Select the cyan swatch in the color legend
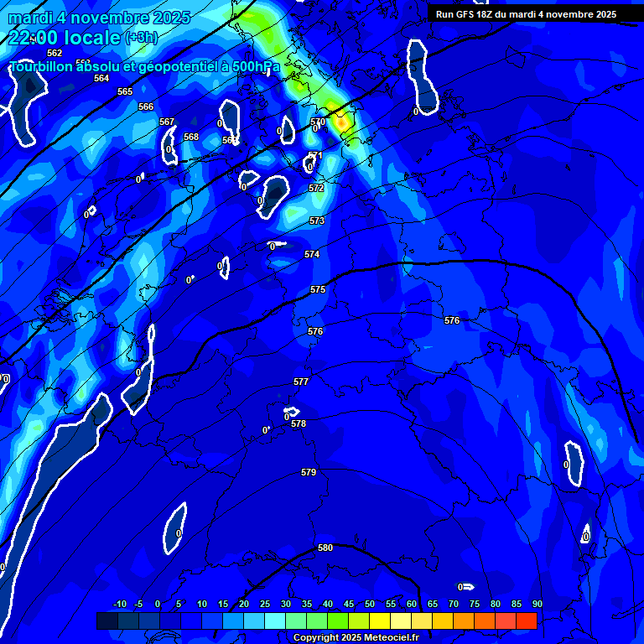644x644 pixels. click(x=275, y=621)
